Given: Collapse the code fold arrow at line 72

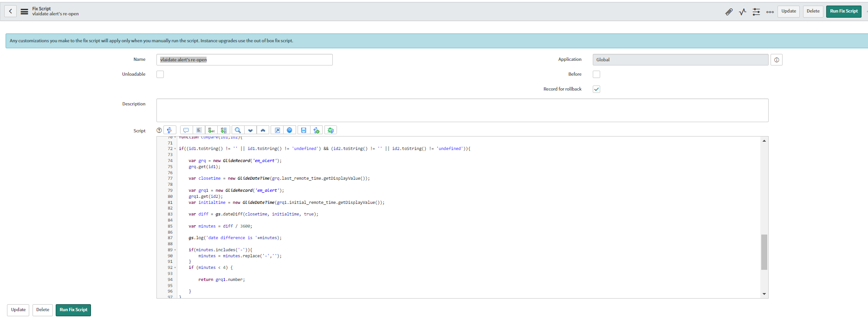Looking at the screenshot, I should (x=175, y=149).
